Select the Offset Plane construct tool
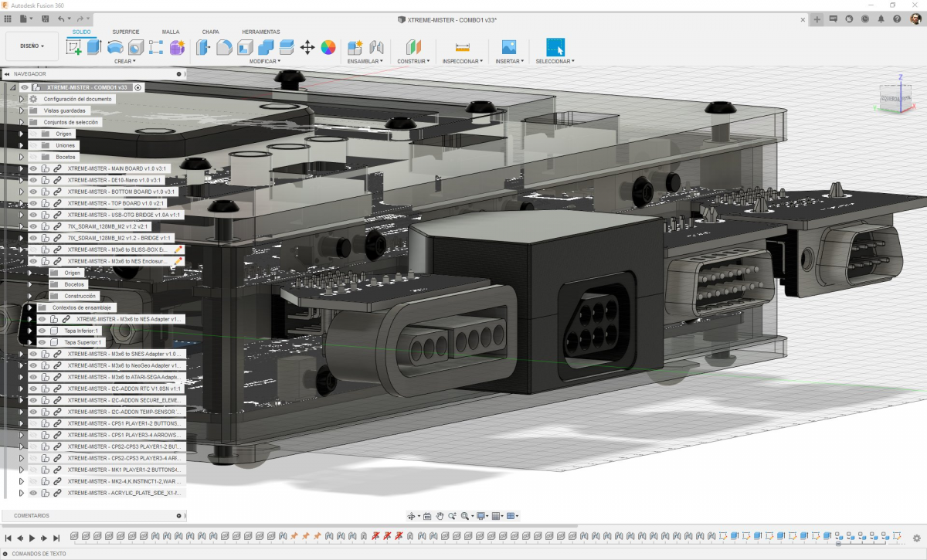Viewport: 927px width, 560px height. tap(413, 47)
